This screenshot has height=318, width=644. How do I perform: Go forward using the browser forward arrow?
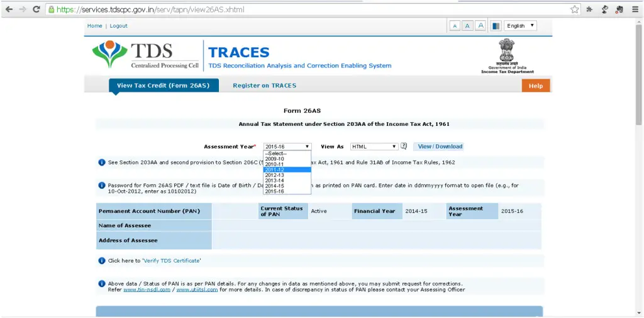point(22,9)
